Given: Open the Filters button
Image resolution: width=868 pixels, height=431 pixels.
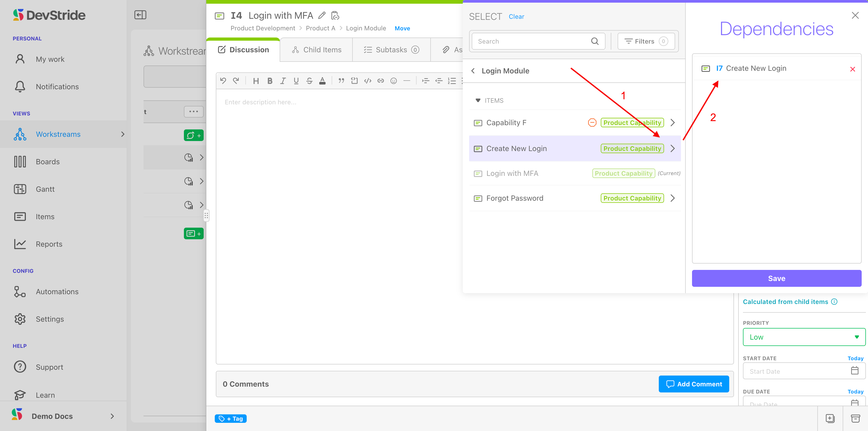Looking at the screenshot, I should pyautogui.click(x=646, y=41).
